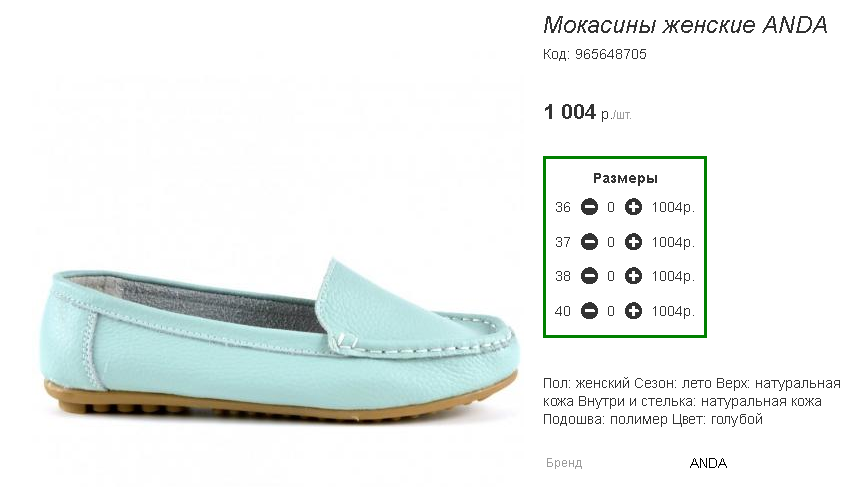Increase quantity for size 36
This screenshot has height=487, width=863.
point(633,207)
